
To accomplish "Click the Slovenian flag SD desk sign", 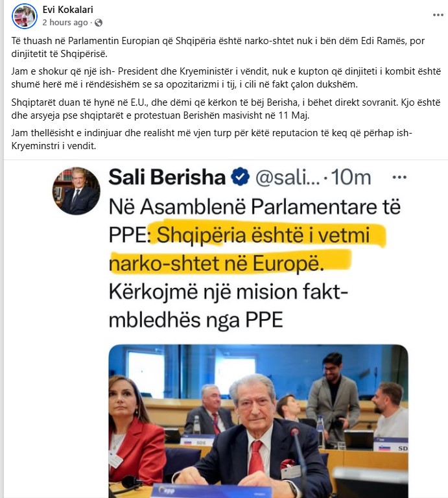I will (391, 445).
